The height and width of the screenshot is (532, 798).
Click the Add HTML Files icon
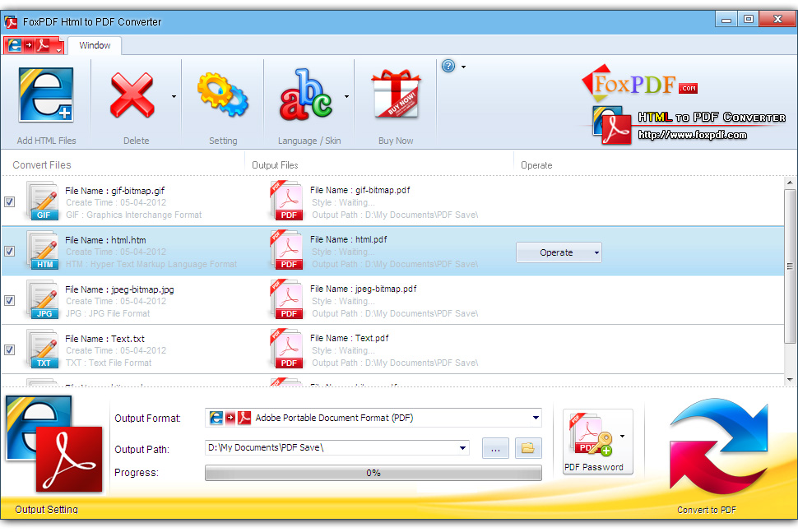pyautogui.click(x=46, y=95)
